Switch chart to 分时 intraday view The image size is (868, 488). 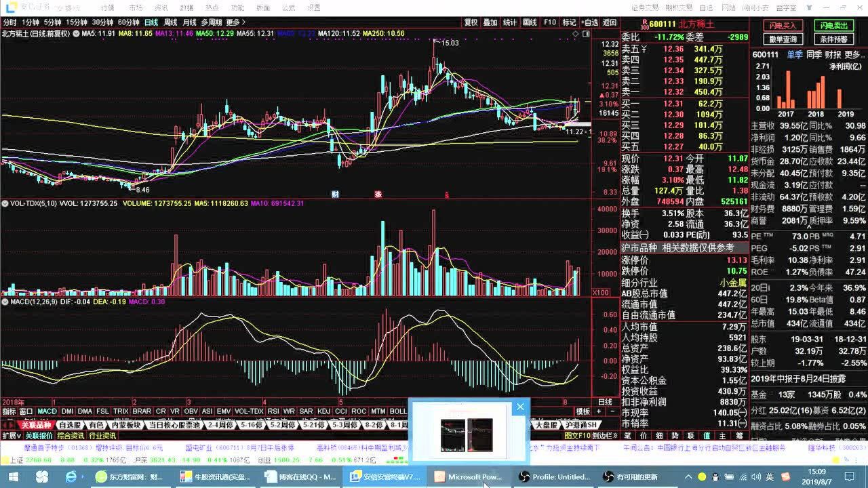9,22
